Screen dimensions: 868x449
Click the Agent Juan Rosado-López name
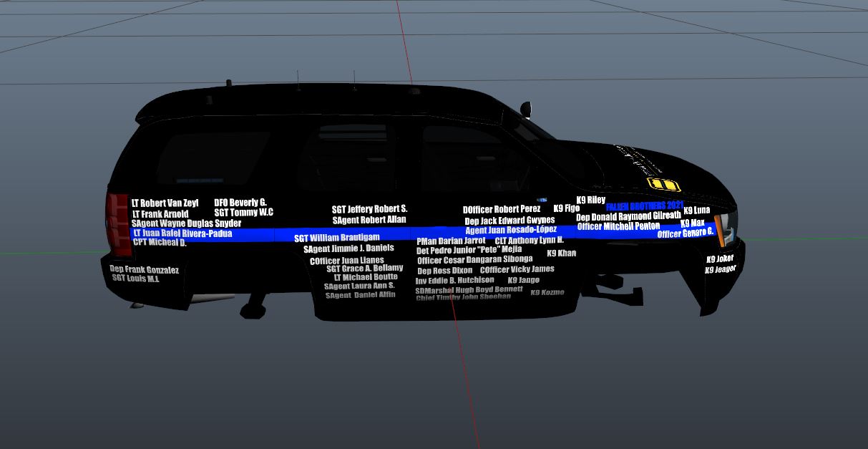[x=510, y=230]
